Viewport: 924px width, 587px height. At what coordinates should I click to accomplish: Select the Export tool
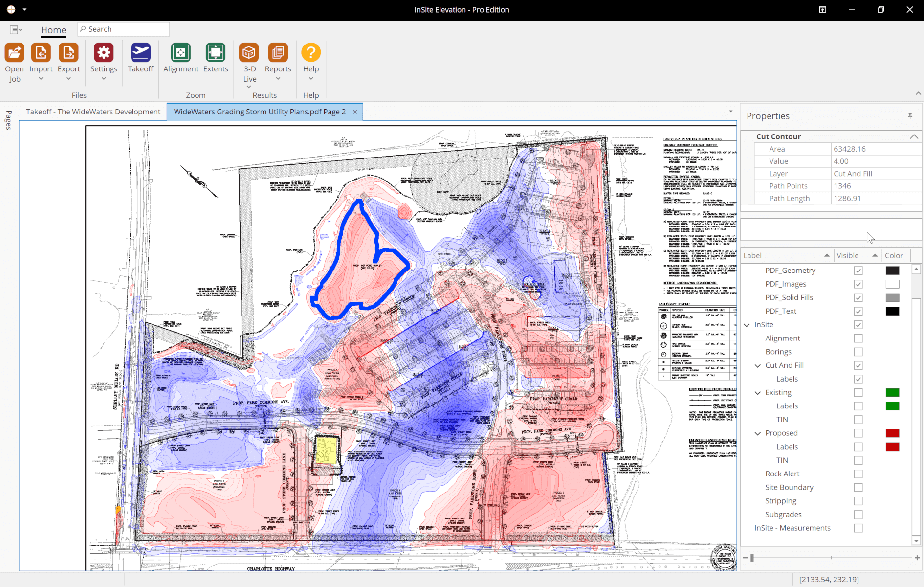(68, 59)
